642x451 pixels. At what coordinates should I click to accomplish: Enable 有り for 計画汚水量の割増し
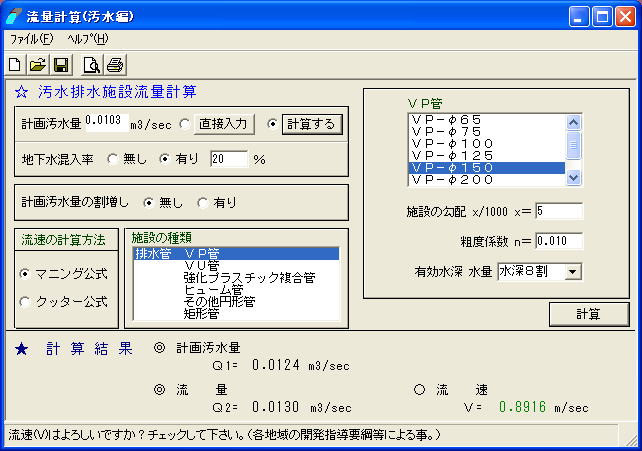pyautogui.click(x=204, y=202)
